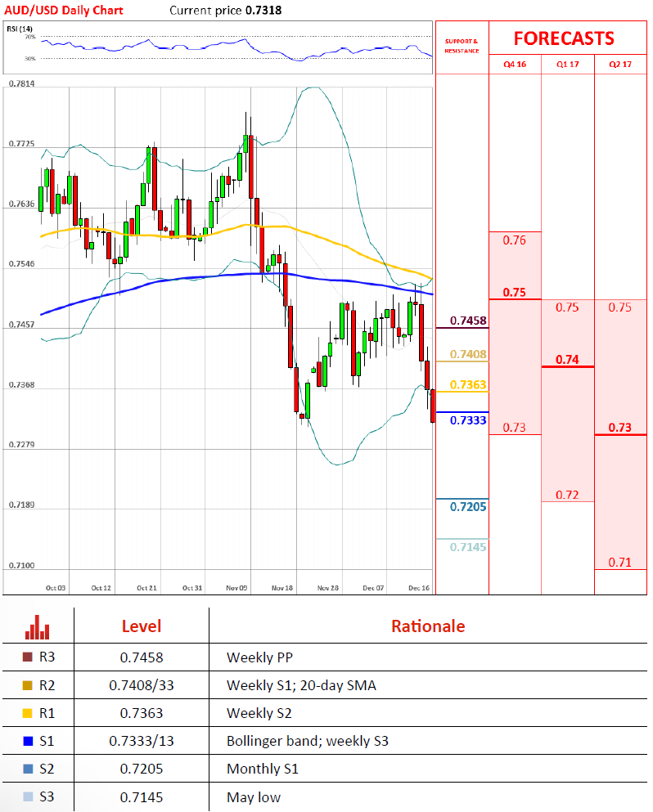Click the Q2 17 high forecast 0.75
The image size is (653, 812).
click(x=619, y=307)
